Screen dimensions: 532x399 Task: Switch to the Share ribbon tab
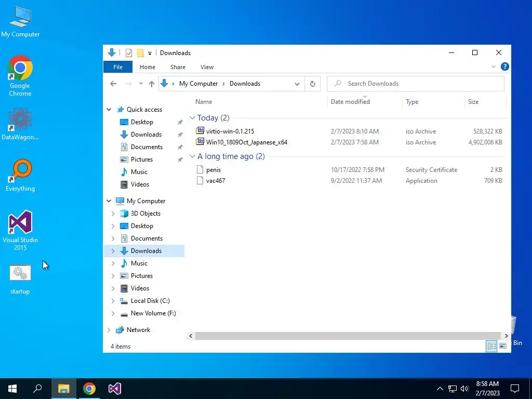pos(178,67)
